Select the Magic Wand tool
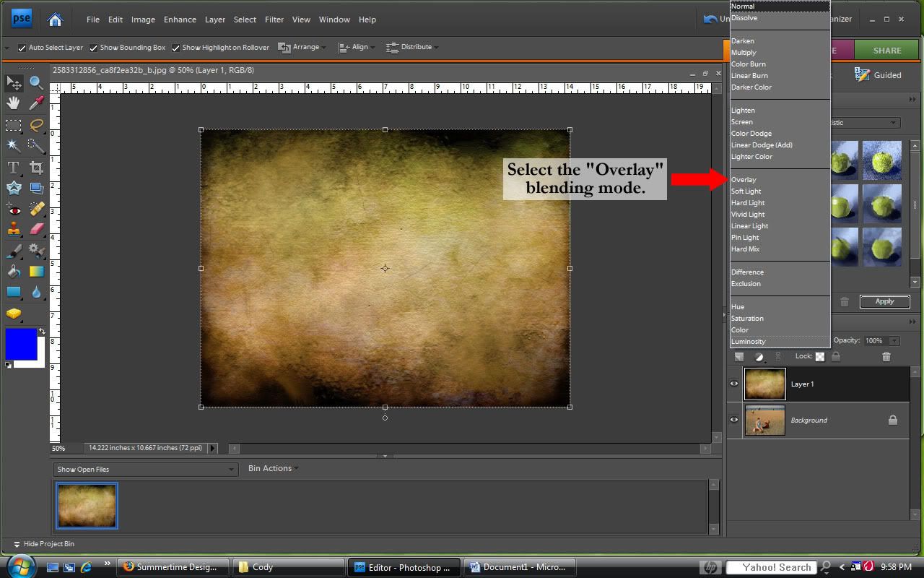 [14, 145]
